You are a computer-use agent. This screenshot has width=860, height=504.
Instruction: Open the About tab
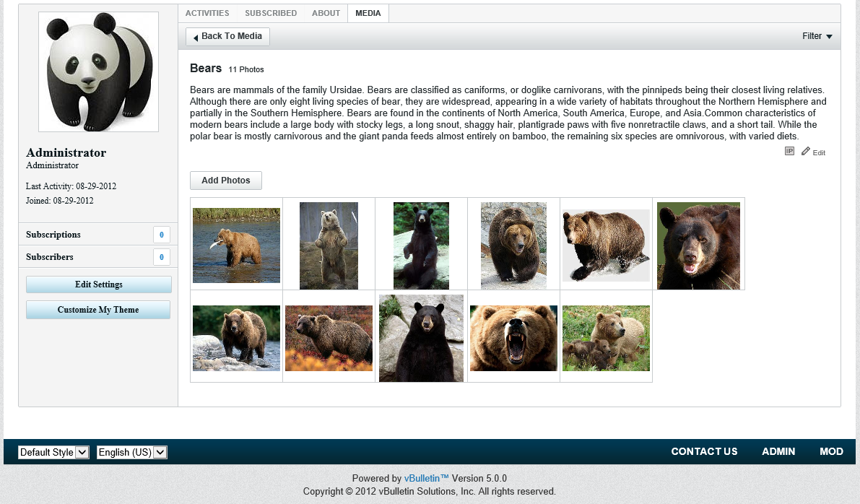326,13
